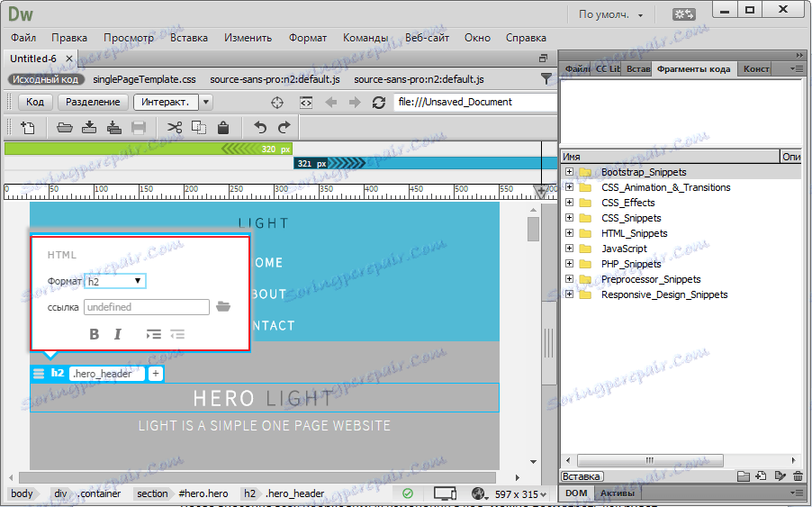Expand the JavaScript folder
This screenshot has height=507, width=812.
569,248
